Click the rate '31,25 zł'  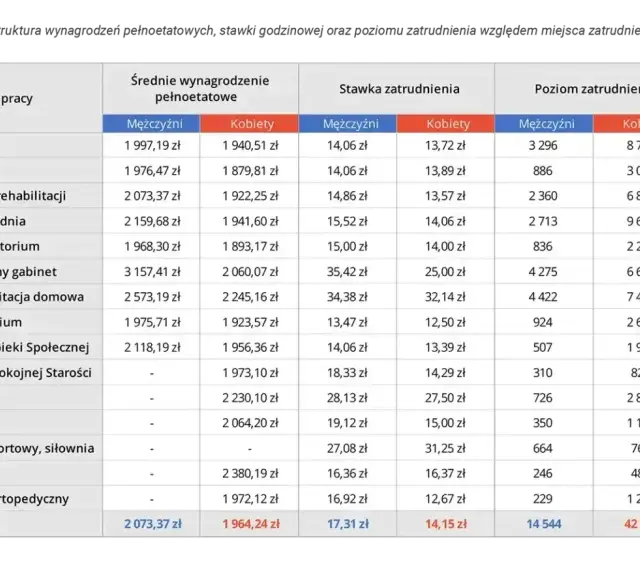point(445,449)
